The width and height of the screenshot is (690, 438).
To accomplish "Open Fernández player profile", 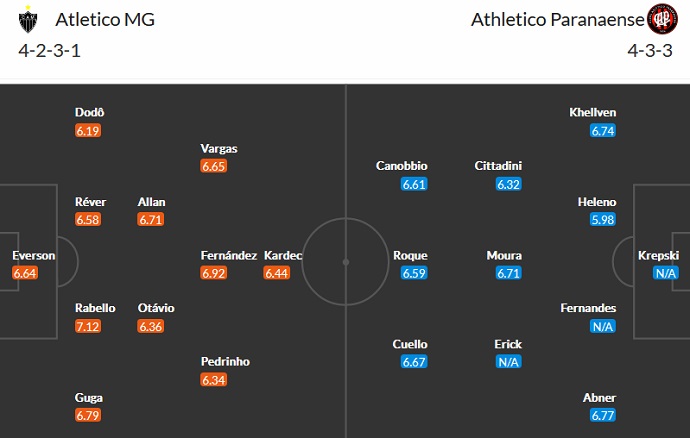I will click(229, 255).
